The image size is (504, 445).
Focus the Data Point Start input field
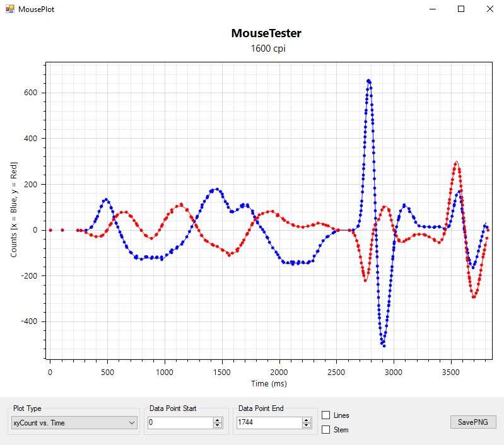coord(180,423)
